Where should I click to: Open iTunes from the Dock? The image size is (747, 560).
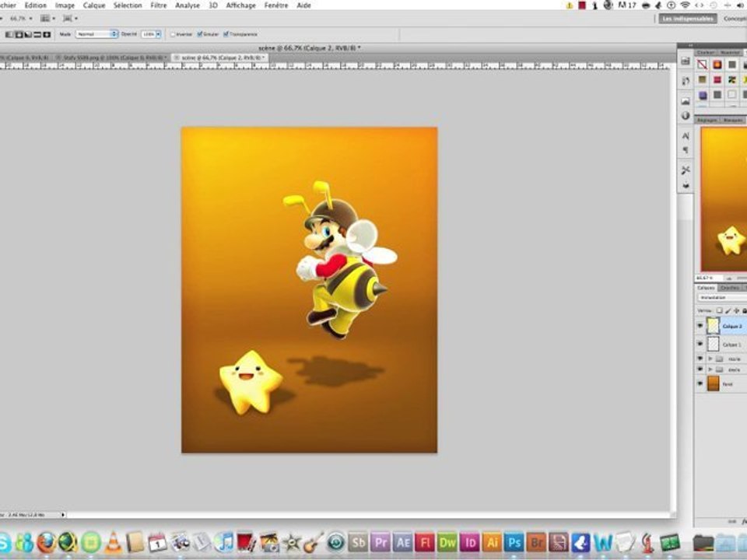(x=225, y=542)
